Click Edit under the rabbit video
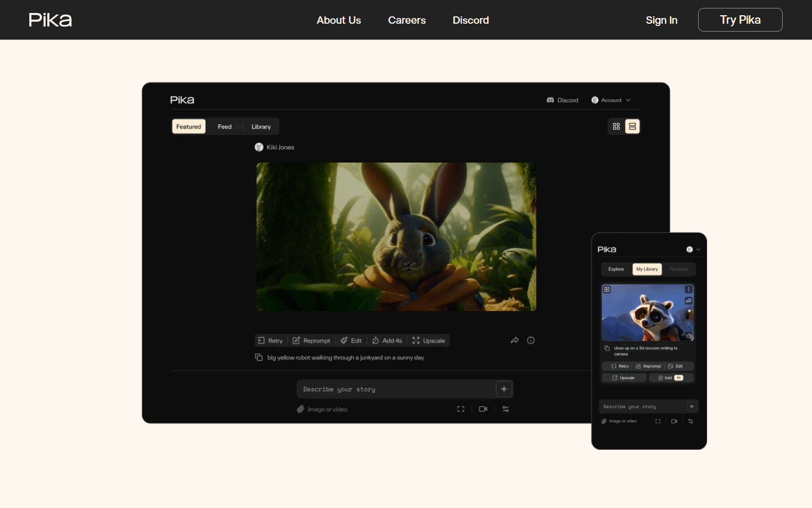 351,340
